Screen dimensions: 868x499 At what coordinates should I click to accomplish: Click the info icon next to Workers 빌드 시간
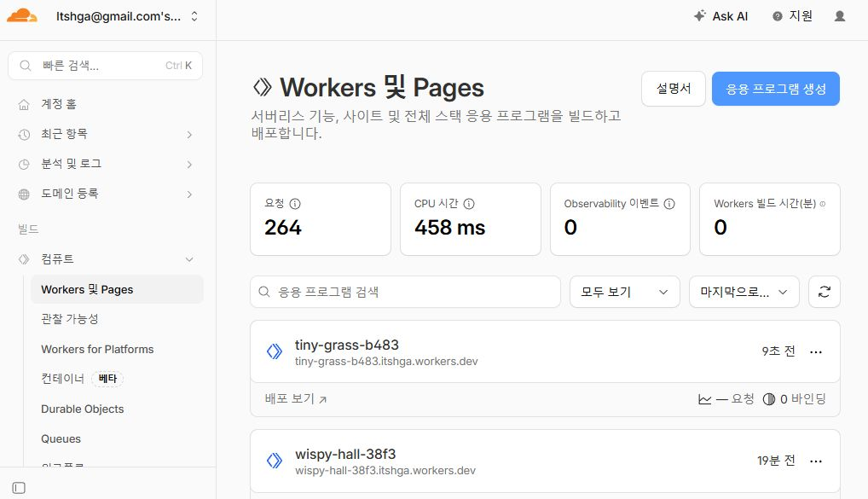tap(823, 204)
